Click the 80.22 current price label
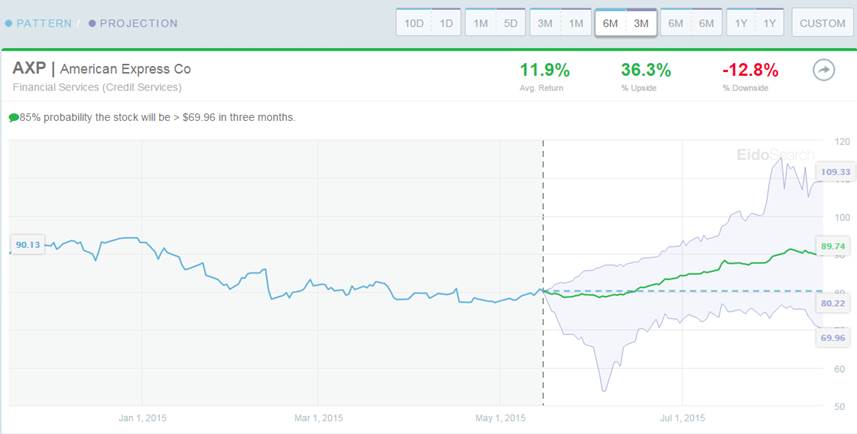The image size is (857, 434). pyautogui.click(x=833, y=303)
